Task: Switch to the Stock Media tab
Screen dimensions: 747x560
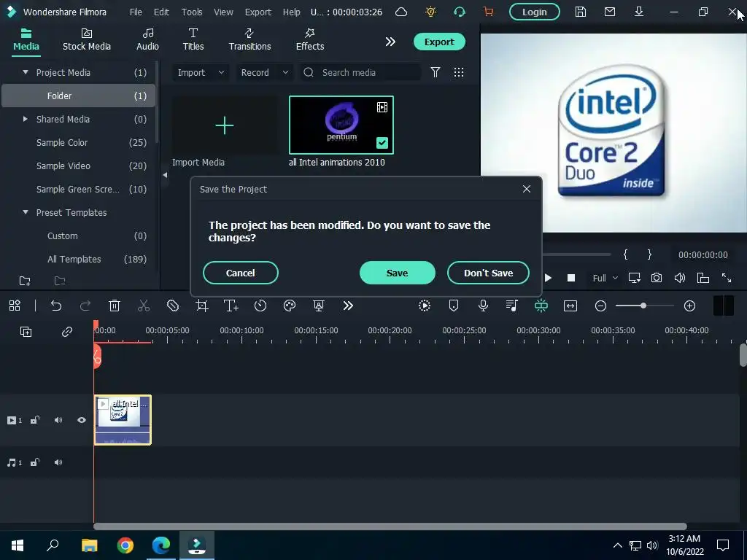Action: click(x=87, y=40)
